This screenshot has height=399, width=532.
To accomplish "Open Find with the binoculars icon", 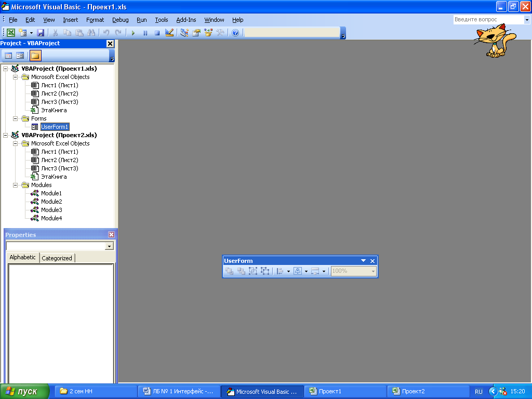I will click(x=91, y=33).
